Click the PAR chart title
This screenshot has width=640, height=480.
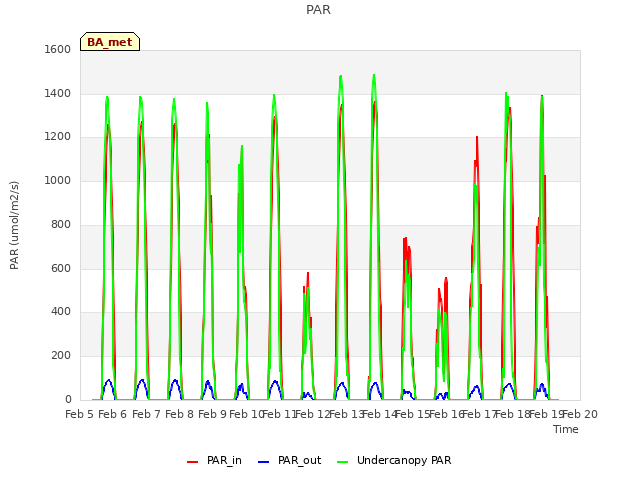tap(318, 10)
